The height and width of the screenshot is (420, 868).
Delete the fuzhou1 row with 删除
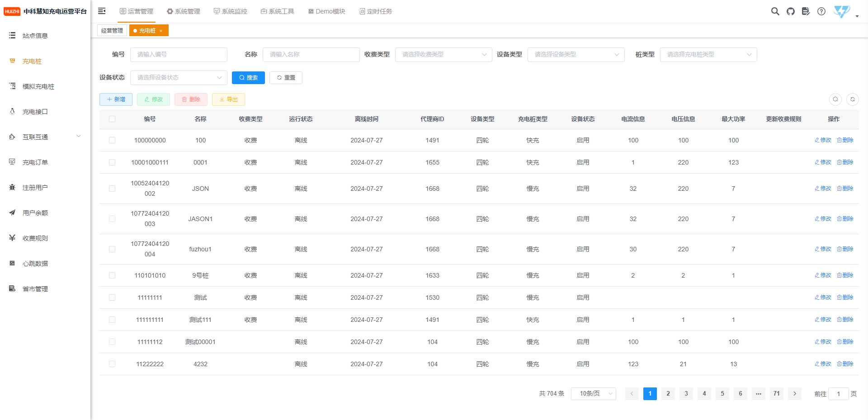(x=845, y=249)
